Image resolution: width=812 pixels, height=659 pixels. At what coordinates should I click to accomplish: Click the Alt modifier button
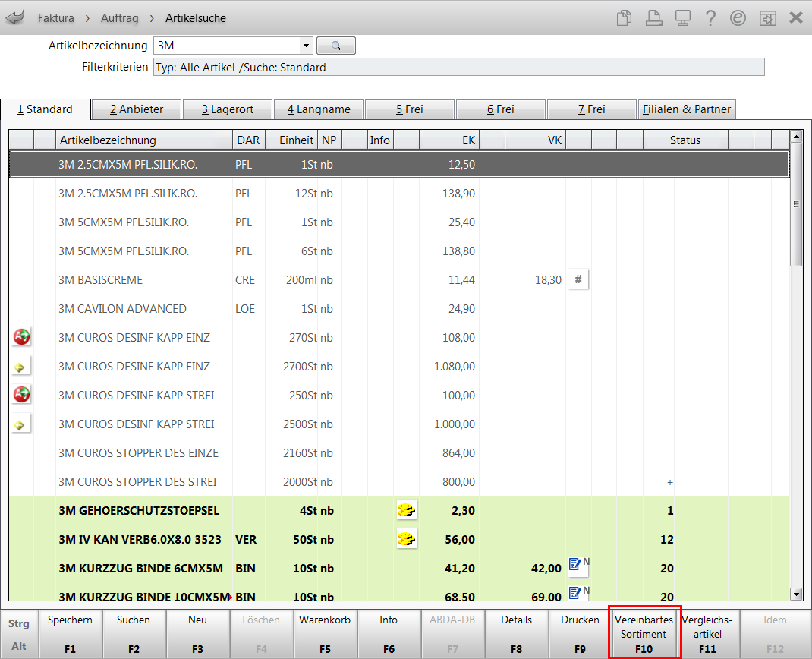pyautogui.click(x=19, y=646)
